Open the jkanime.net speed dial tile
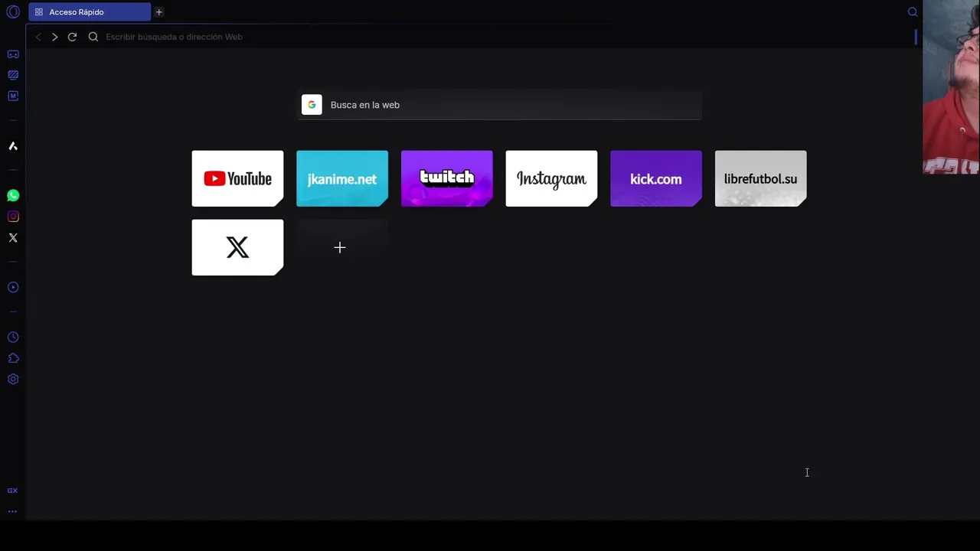The height and width of the screenshot is (551, 980). tap(342, 178)
